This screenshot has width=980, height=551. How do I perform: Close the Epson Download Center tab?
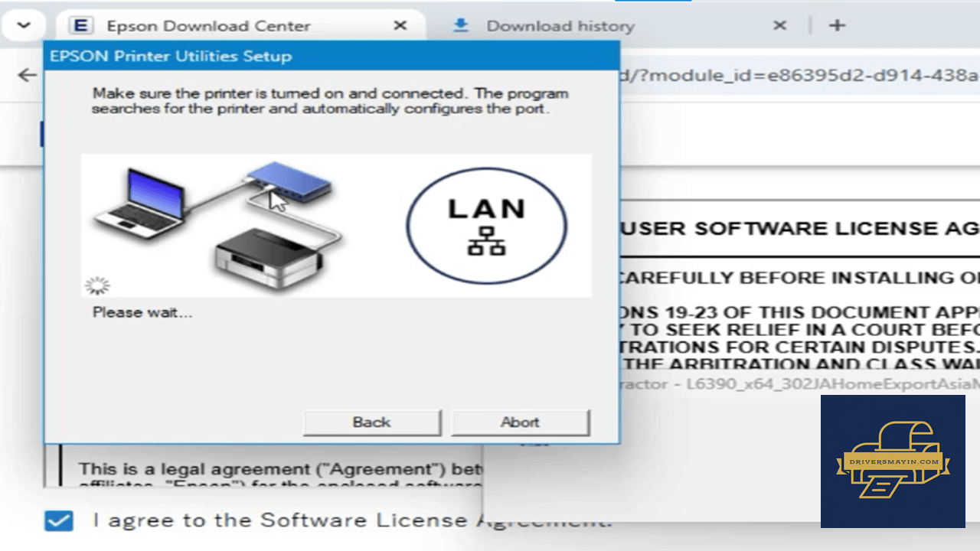pyautogui.click(x=400, y=26)
